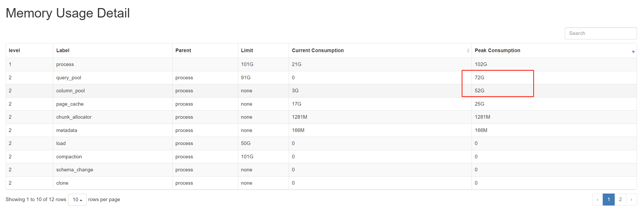Click the Parent column header
The width and height of the screenshot is (644, 223).
click(x=183, y=51)
